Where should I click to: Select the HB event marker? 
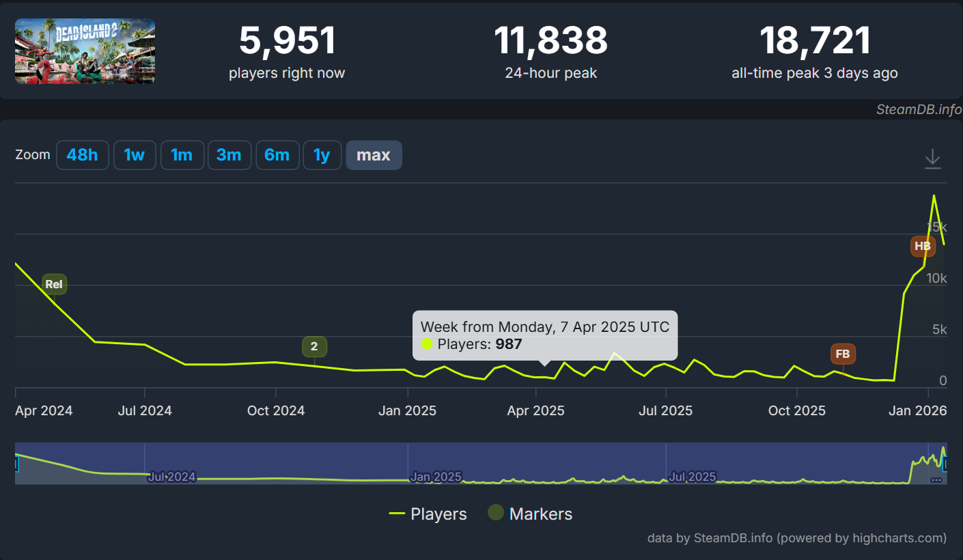pos(922,246)
